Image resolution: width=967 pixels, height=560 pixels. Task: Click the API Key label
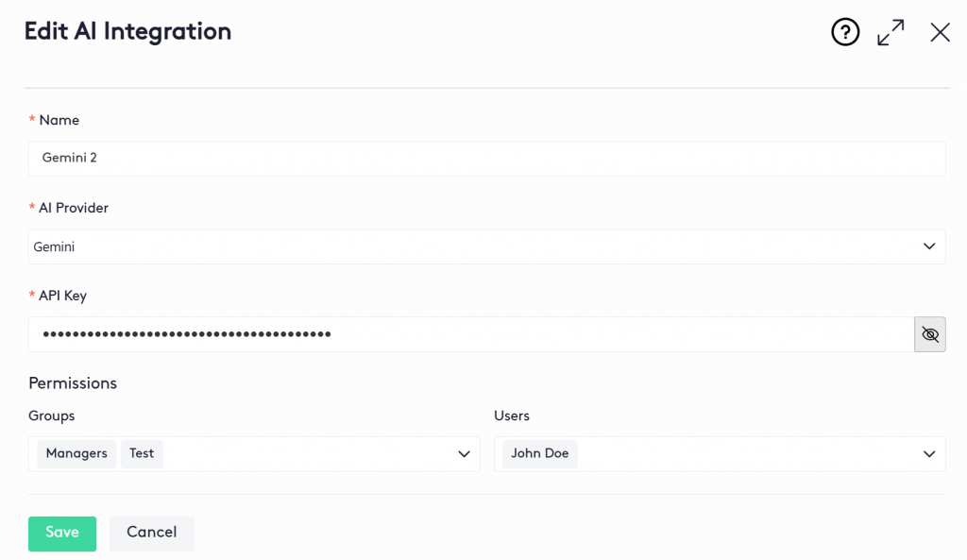(x=62, y=296)
